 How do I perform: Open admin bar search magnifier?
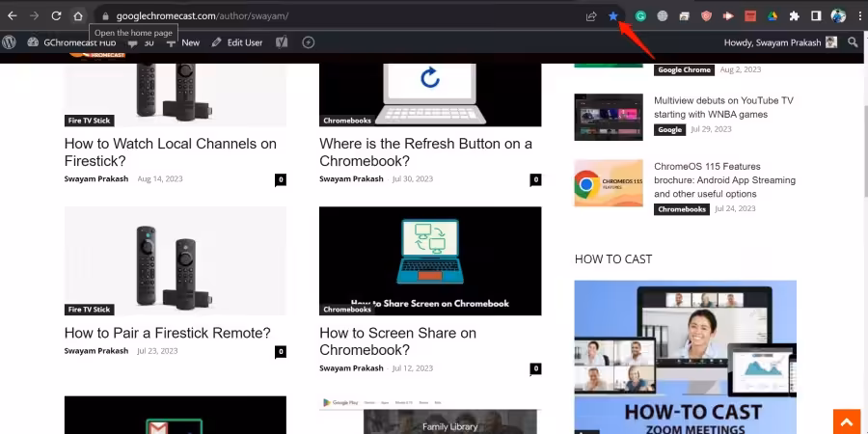[x=853, y=42]
